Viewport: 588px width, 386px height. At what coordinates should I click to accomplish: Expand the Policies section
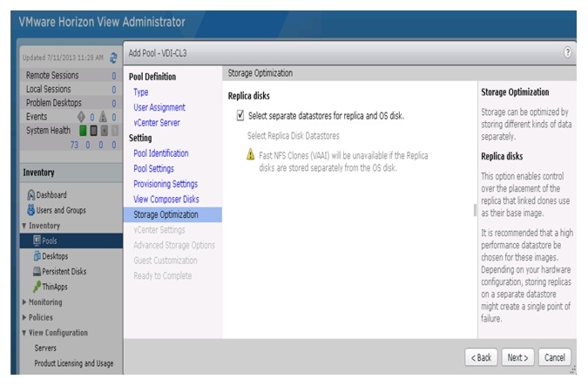tap(24, 317)
